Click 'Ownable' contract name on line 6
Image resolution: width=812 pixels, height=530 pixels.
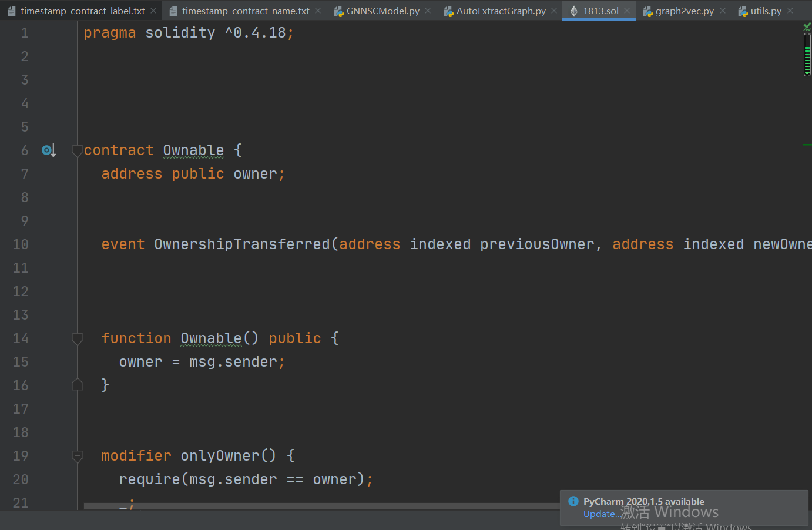coord(193,150)
